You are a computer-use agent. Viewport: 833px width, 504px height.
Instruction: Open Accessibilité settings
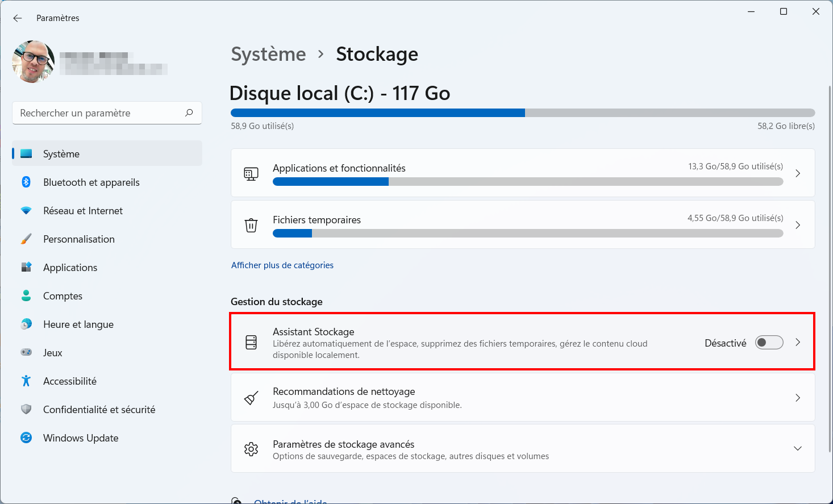(107, 381)
